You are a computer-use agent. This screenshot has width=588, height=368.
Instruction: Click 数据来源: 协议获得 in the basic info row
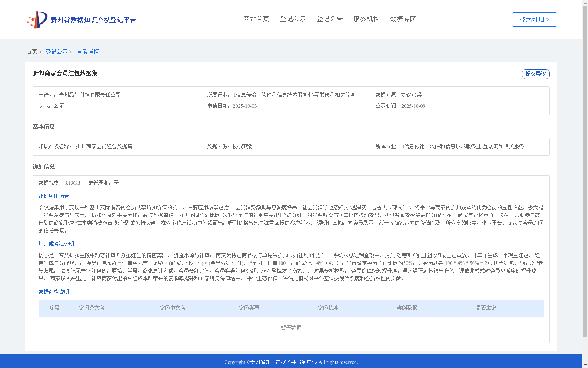point(230,146)
